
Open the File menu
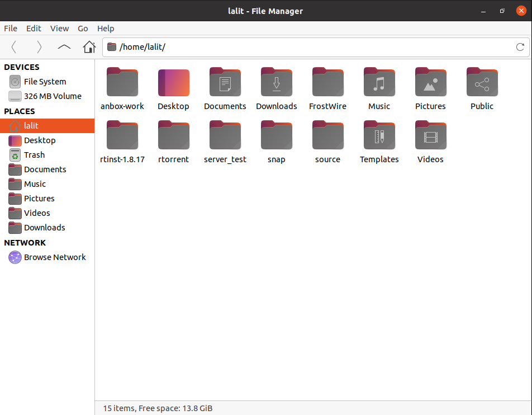tap(11, 29)
